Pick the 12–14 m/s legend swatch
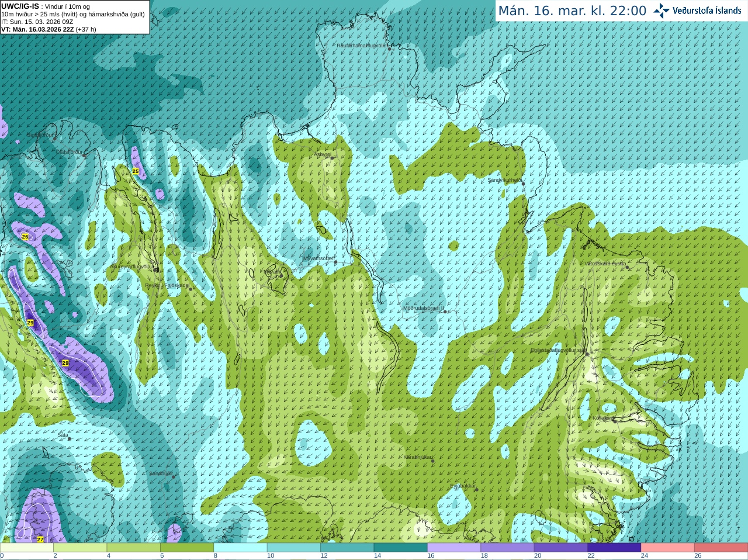The height and width of the screenshot is (560, 748). pos(347,548)
